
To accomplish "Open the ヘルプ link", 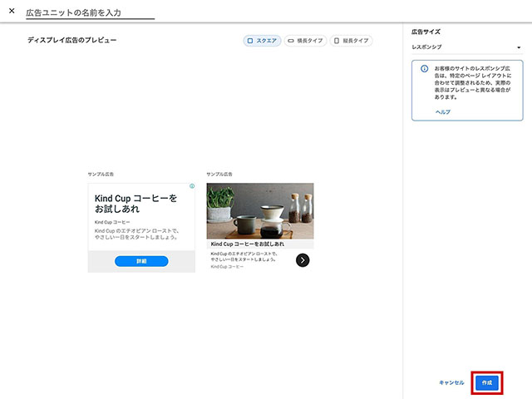I will (443, 112).
